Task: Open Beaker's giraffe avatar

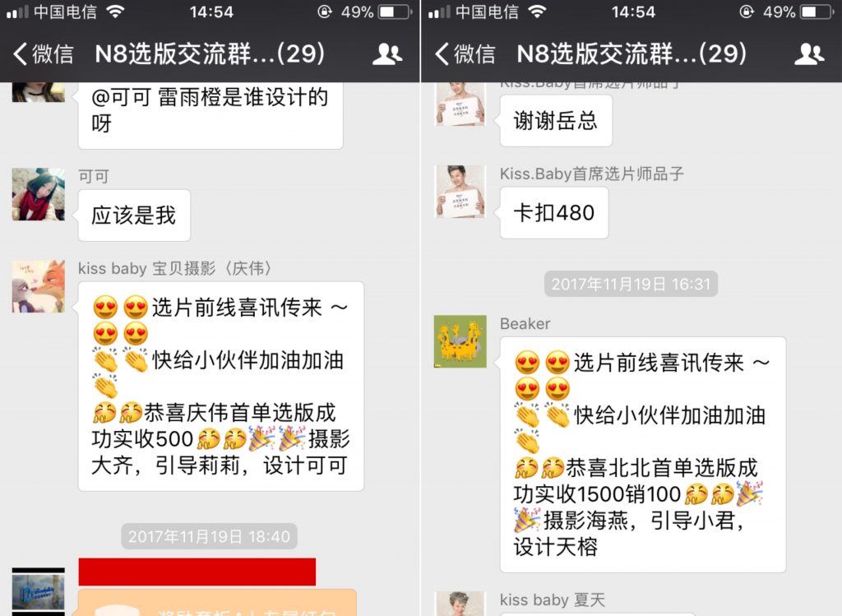Action: pos(460,341)
